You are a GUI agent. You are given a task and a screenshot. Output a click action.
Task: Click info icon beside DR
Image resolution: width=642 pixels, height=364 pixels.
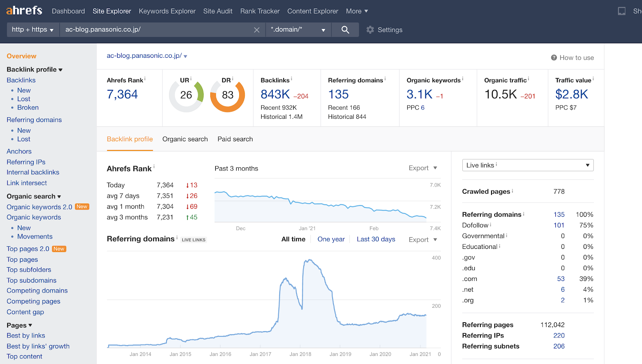click(233, 79)
